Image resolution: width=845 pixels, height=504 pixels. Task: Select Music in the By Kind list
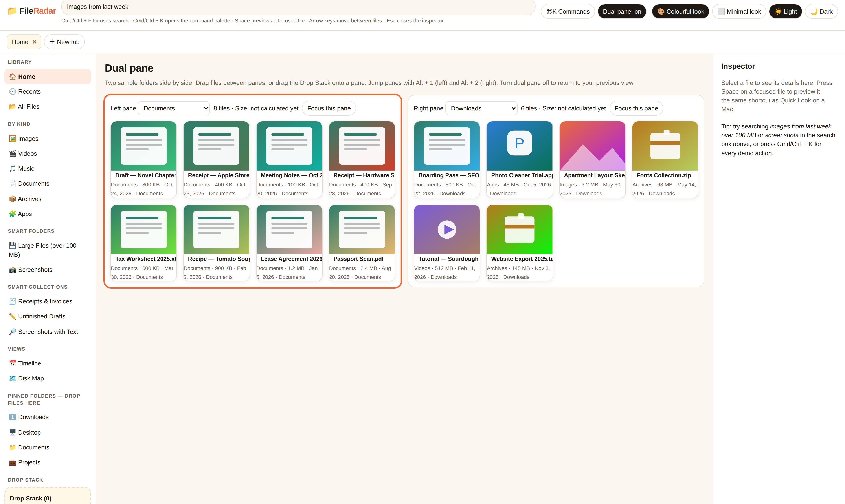point(48,168)
